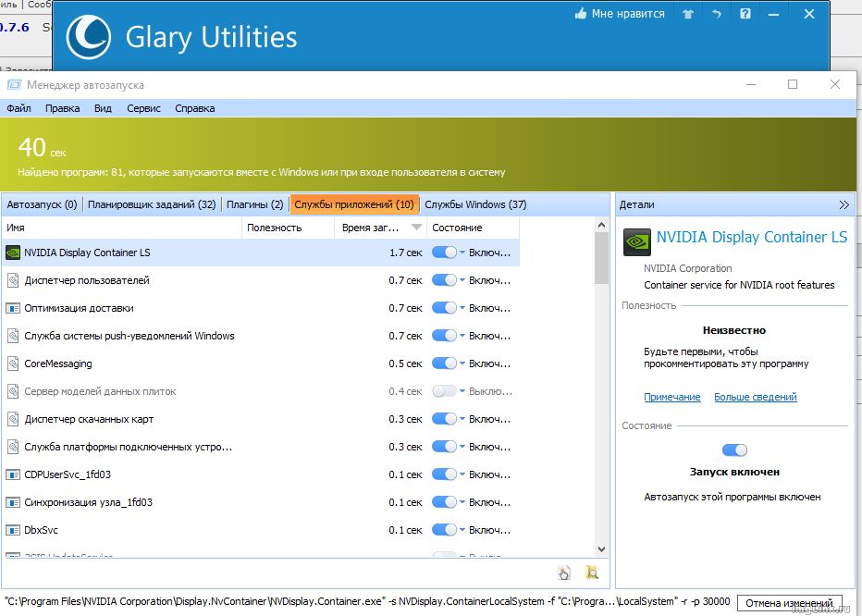
Task: Toggle off NVIDIA Display Container LS in list
Action: coord(444,253)
